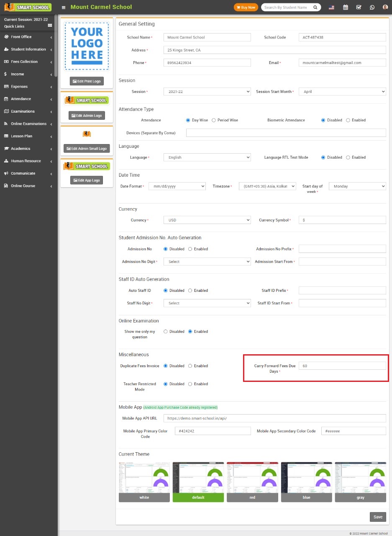This screenshot has width=392, height=536.
Task: Click the WhatsApp icon in header
Action: point(372,7)
